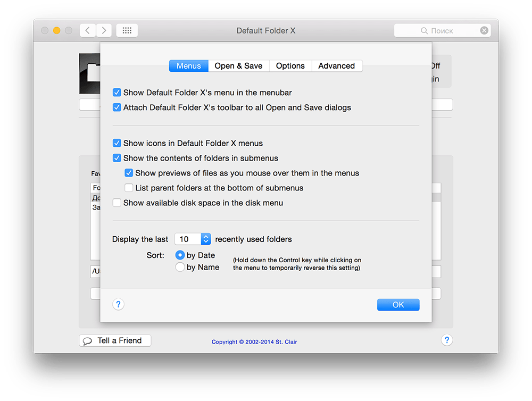Viewport: 532px width, 401px height.
Task: Uncheck Attach toolbar to Open and Save dialogs
Action: point(117,107)
